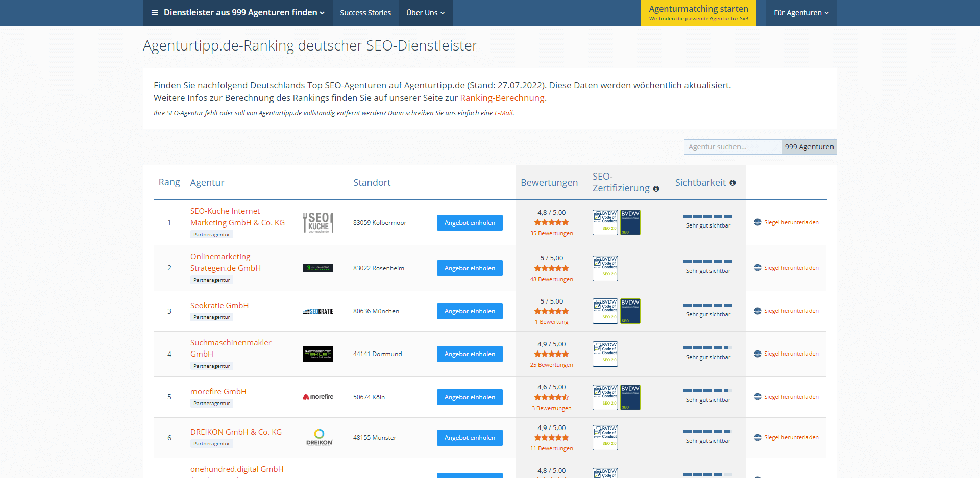Click globe icon beside SEO-Küche Siegel herunterladen

coord(757,222)
